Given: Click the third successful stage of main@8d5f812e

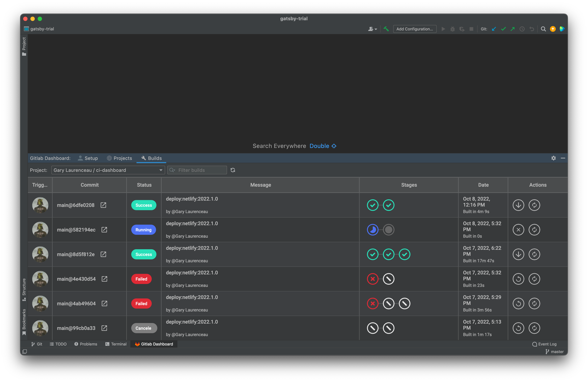Looking at the screenshot, I should pos(404,254).
